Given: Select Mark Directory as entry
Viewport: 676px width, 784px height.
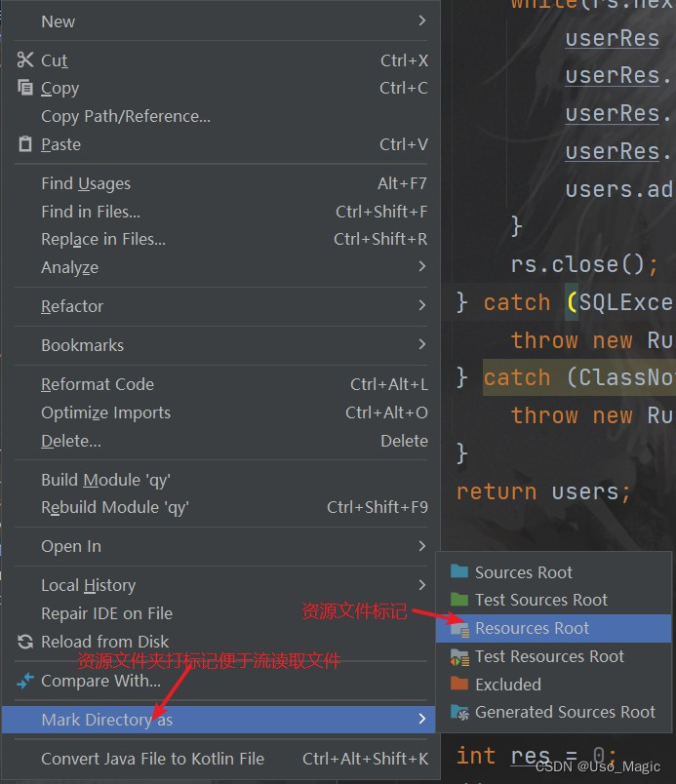Looking at the screenshot, I should coord(219,720).
